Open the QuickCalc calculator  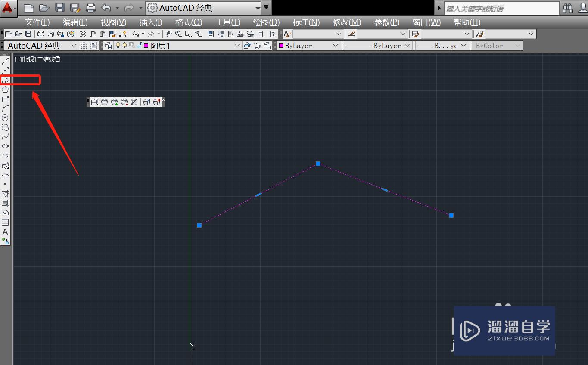pos(260,34)
